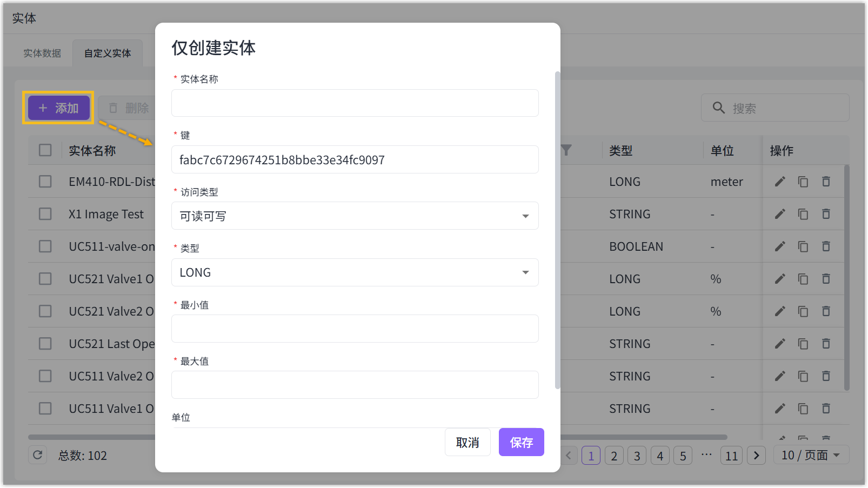Click the magnifier icon in the 搜索 box

point(718,108)
